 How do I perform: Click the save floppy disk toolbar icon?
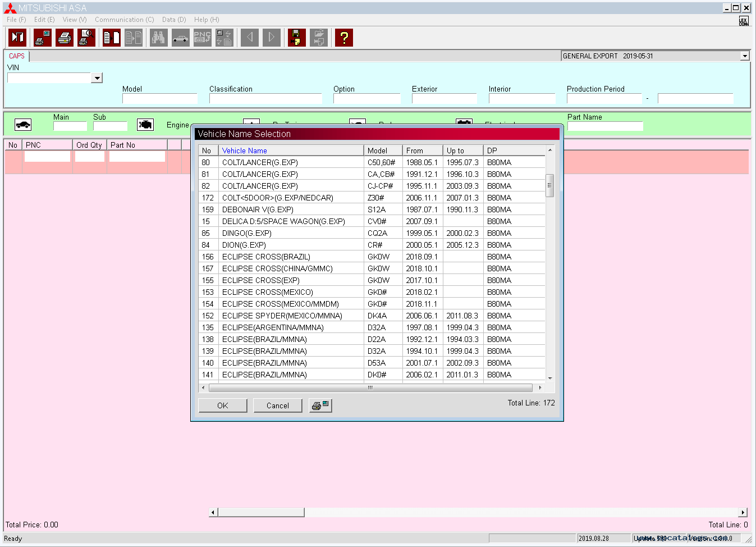[x=297, y=38]
